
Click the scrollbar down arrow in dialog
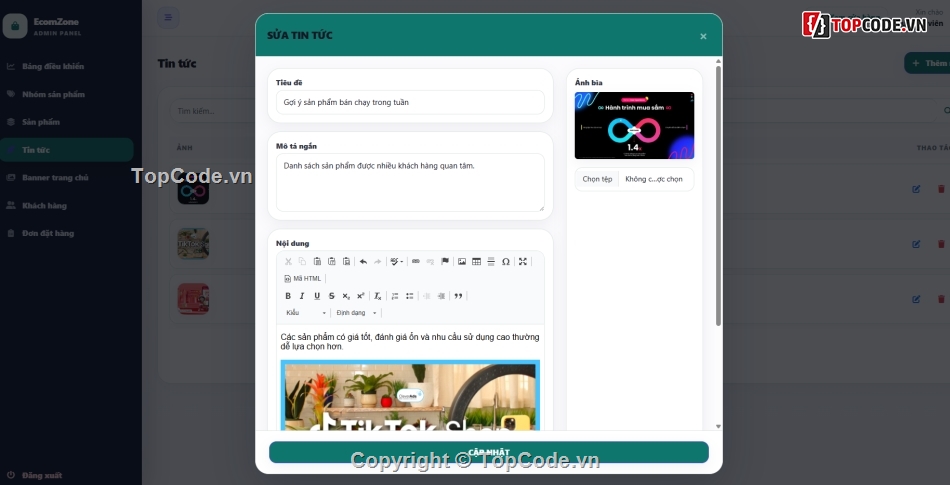pos(719,426)
